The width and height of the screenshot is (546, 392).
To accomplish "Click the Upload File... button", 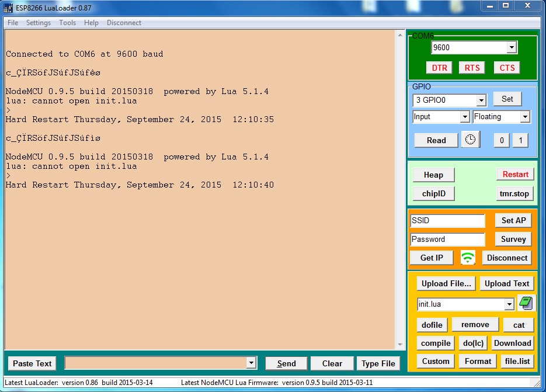I will 446,284.
